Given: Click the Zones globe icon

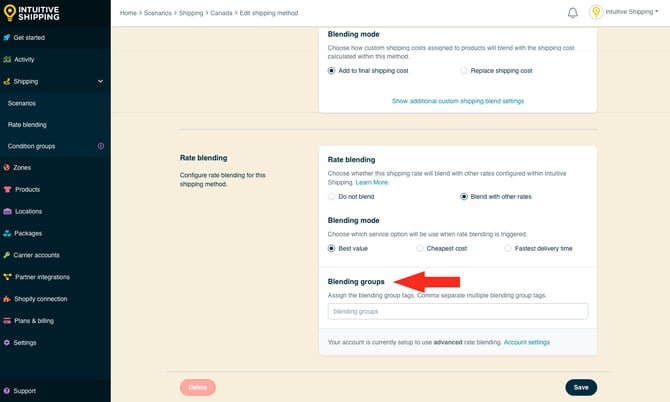Looking at the screenshot, I should pos(6,167).
